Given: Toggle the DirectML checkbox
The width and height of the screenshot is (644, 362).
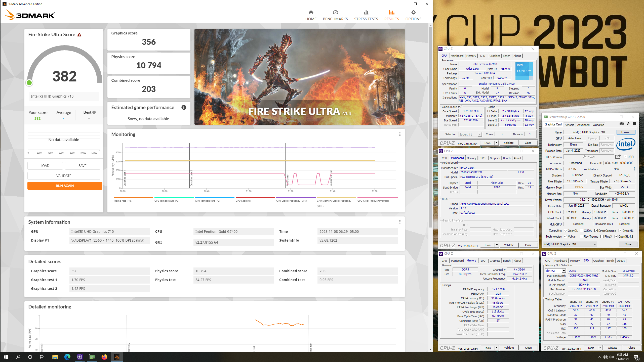Looking at the screenshot, I should (620, 231).
